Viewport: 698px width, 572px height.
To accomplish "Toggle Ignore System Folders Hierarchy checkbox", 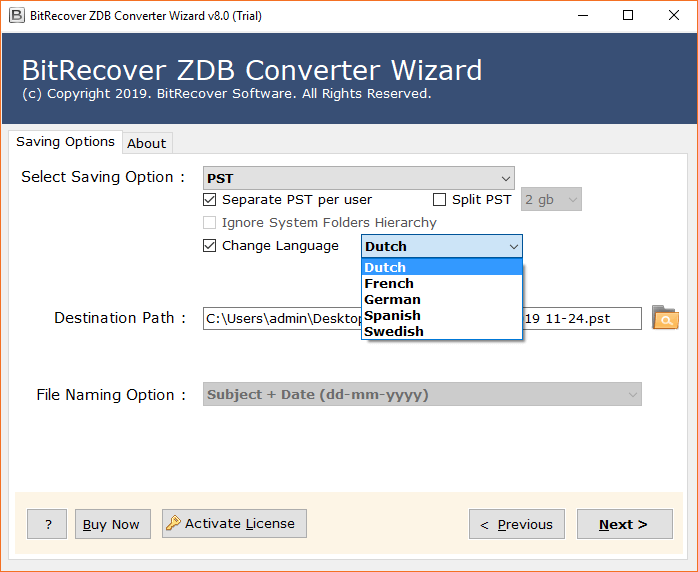I will (209, 222).
